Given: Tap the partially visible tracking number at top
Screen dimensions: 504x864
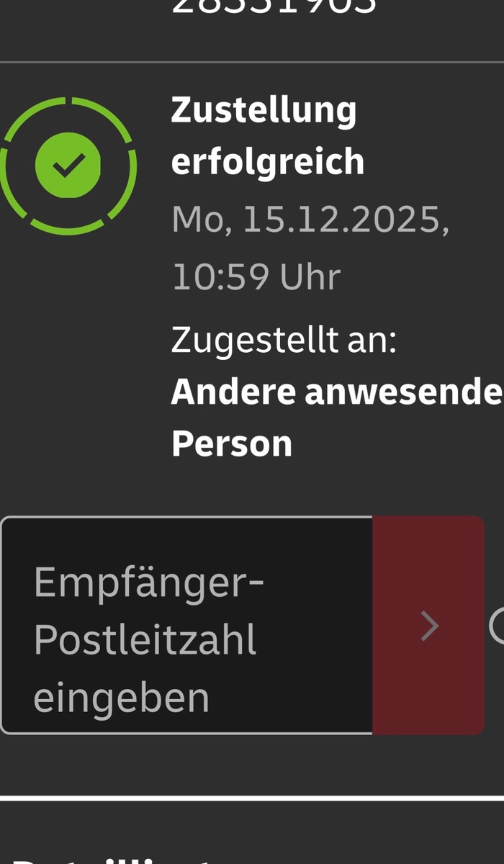Looking at the screenshot, I should pos(274,6).
